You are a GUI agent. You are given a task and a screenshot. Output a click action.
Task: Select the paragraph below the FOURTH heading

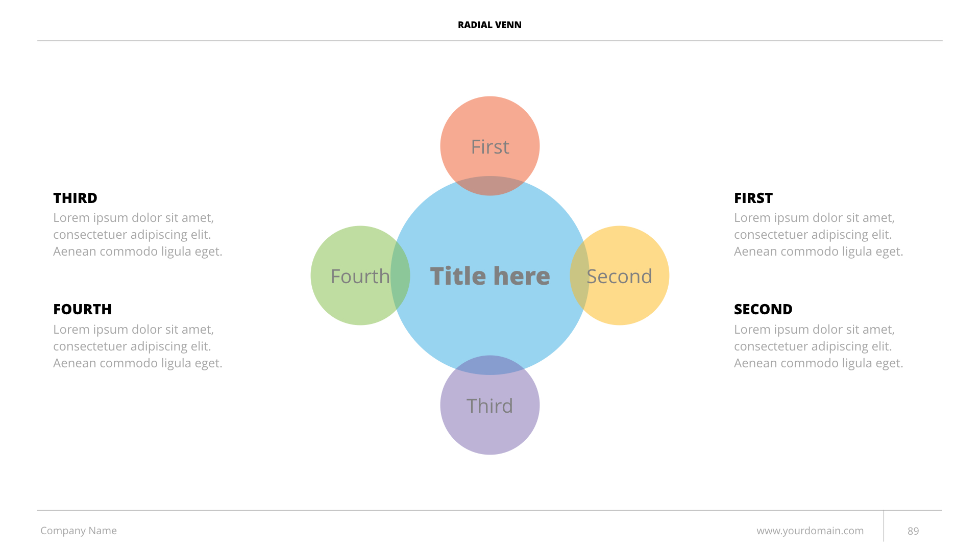pyautogui.click(x=138, y=346)
